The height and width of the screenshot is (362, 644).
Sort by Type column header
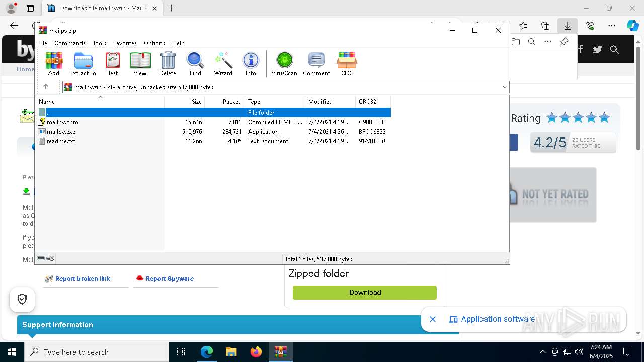click(x=275, y=102)
